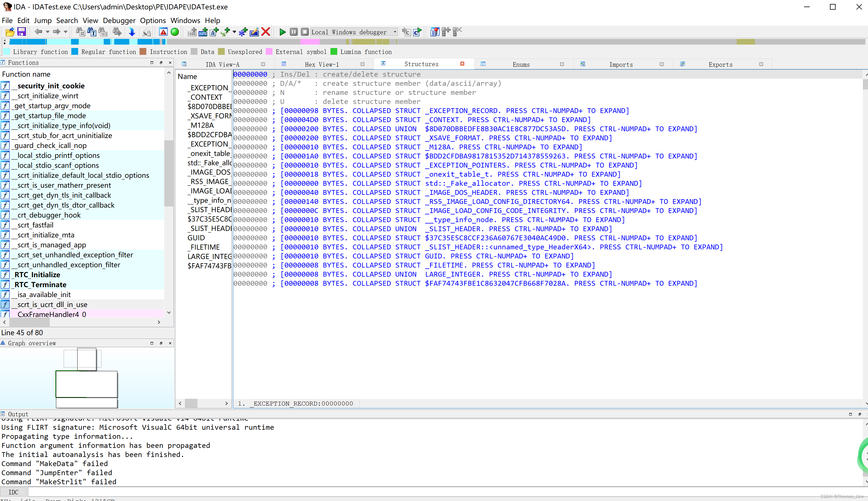Select _M128A in the structure Name list

[x=202, y=125]
